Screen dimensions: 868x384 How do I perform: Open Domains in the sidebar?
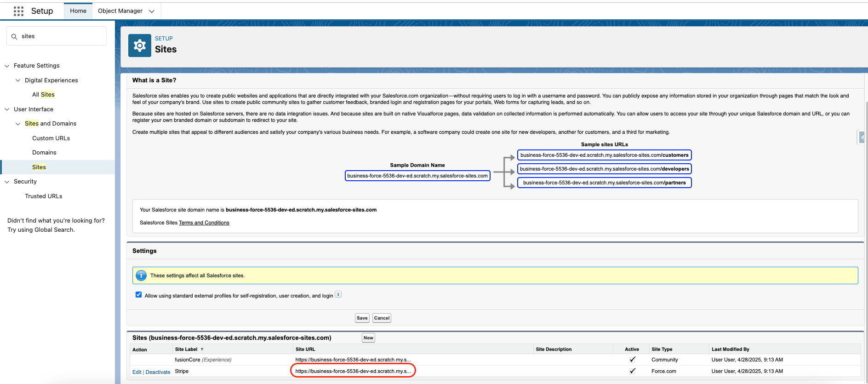coord(44,153)
